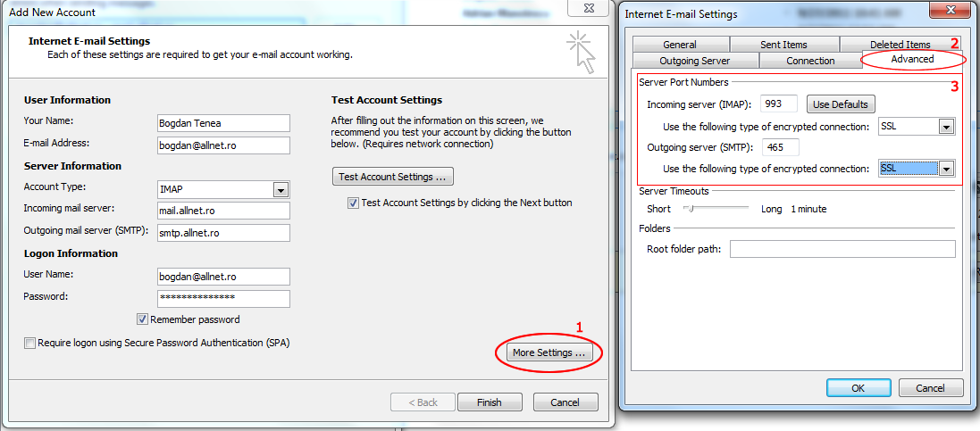Click the '1 minute' timeout value
This screenshot has height=431, width=980.
click(x=808, y=209)
